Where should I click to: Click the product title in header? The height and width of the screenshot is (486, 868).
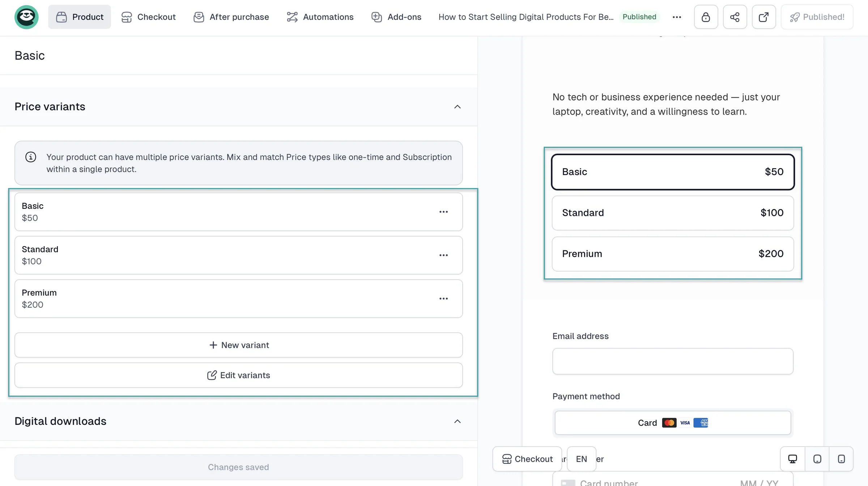click(x=526, y=17)
